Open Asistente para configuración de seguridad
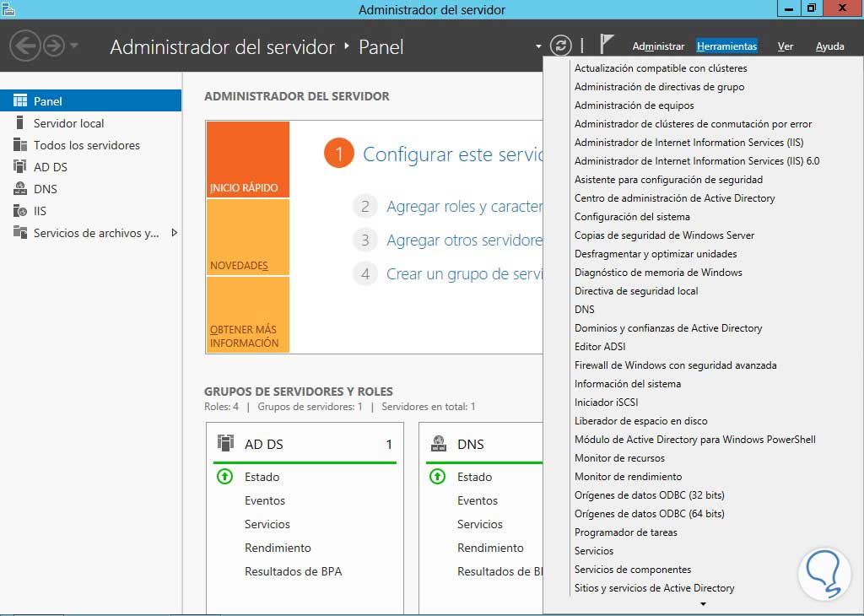Viewport: 864px width, 616px height. (669, 180)
